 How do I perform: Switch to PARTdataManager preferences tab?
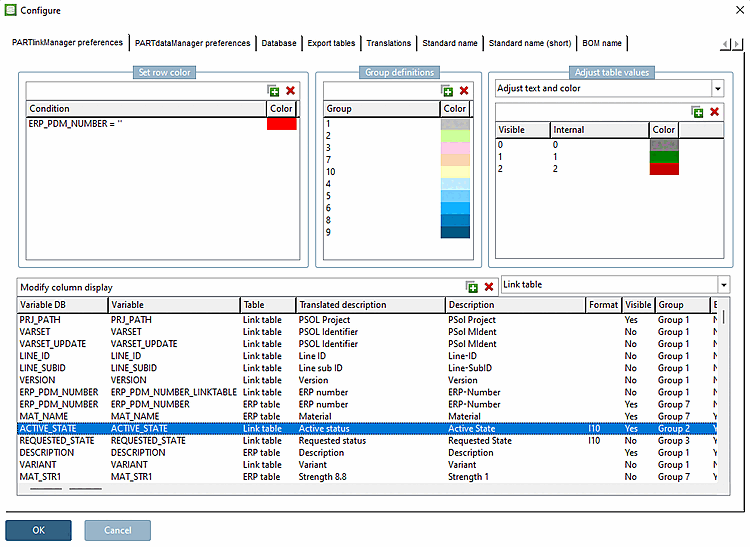[x=193, y=43]
